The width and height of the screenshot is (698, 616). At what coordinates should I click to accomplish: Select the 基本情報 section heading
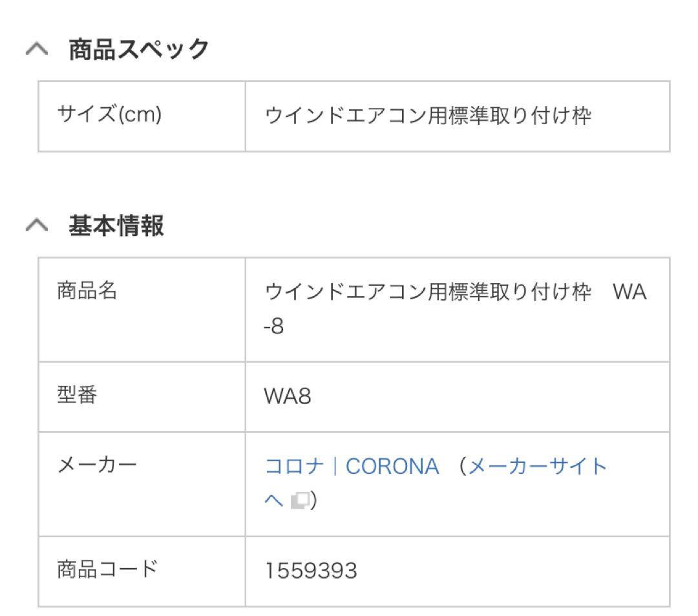click(x=115, y=224)
